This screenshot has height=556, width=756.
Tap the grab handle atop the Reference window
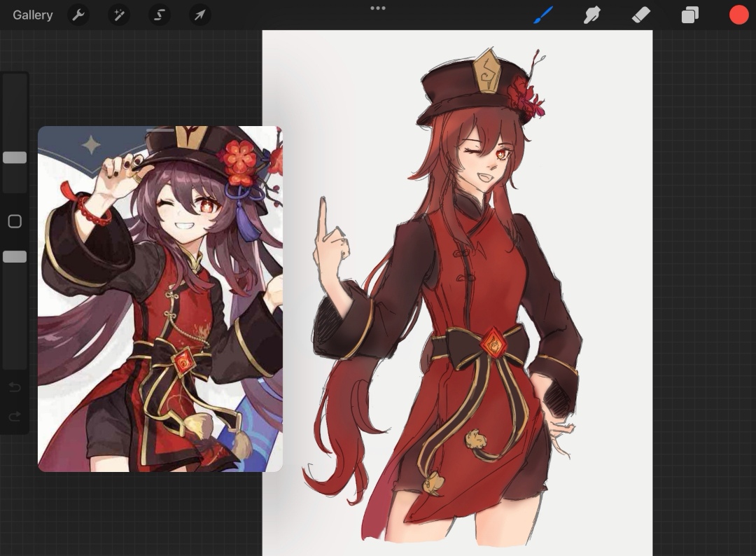(160, 130)
